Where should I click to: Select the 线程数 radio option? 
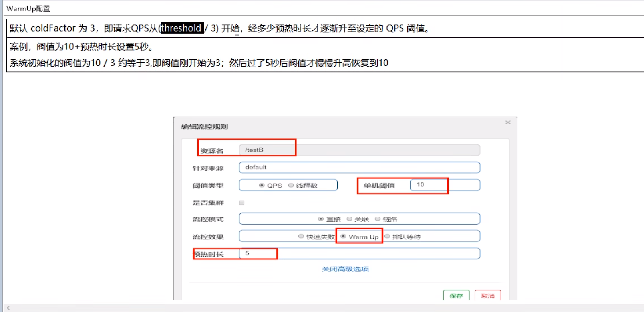[x=291, y=186]
